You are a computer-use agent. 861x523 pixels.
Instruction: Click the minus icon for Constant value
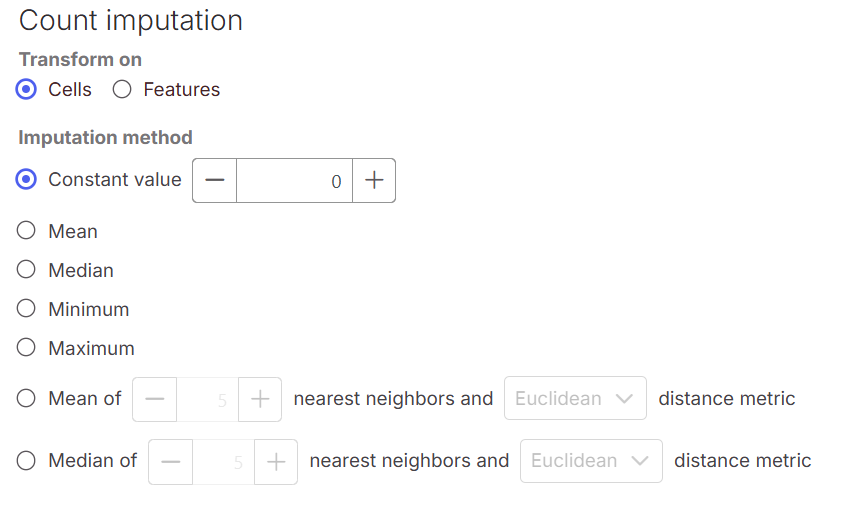click(214, 181)
